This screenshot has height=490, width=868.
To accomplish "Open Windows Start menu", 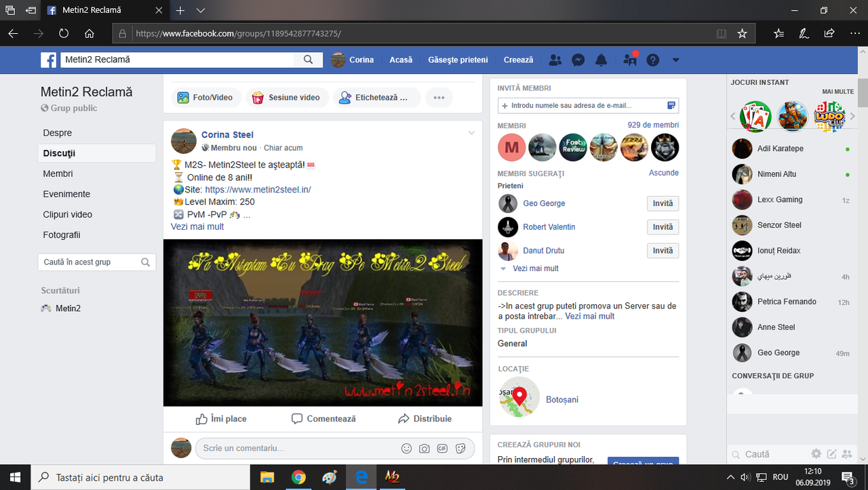I will (x=15, y=477).
